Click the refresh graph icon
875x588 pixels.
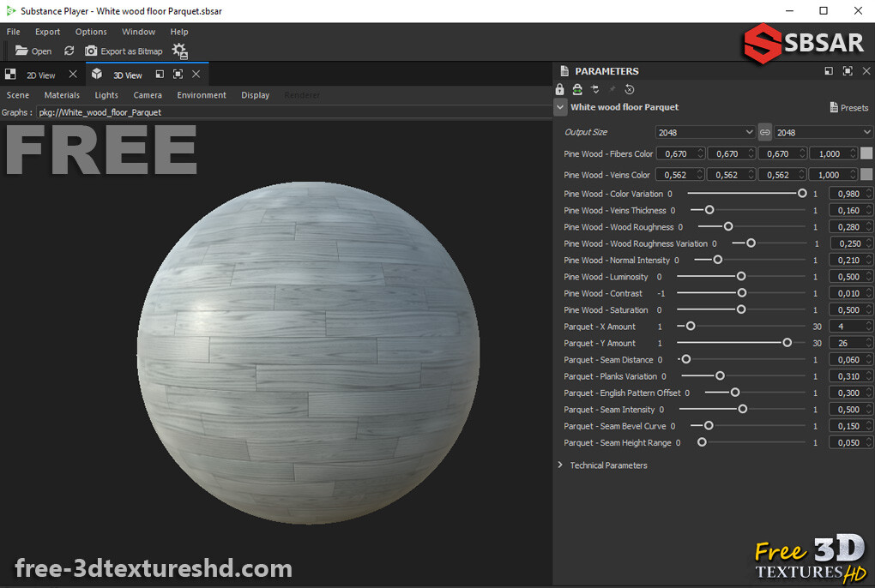[69, 51]
